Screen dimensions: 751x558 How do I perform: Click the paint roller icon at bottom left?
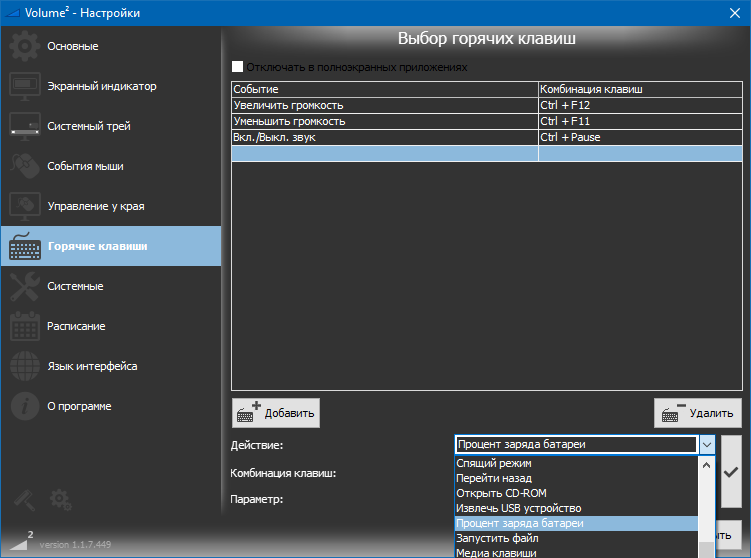(24, 500)
